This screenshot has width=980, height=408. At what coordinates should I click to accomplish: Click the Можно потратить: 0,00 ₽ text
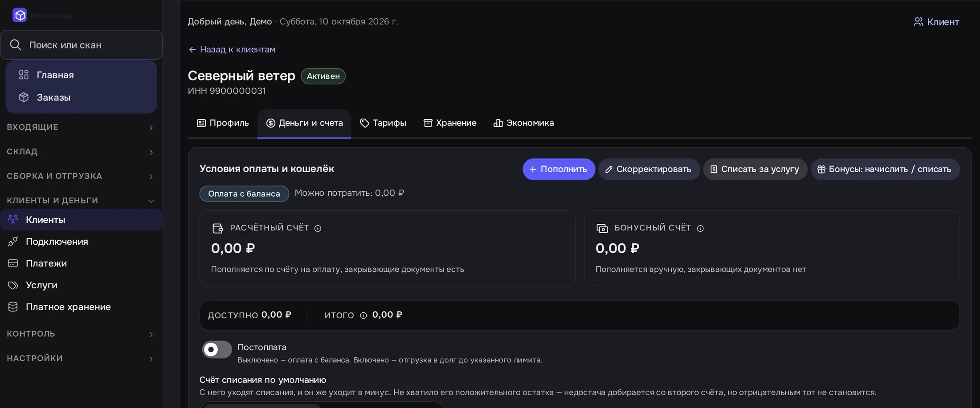point(349,193)
